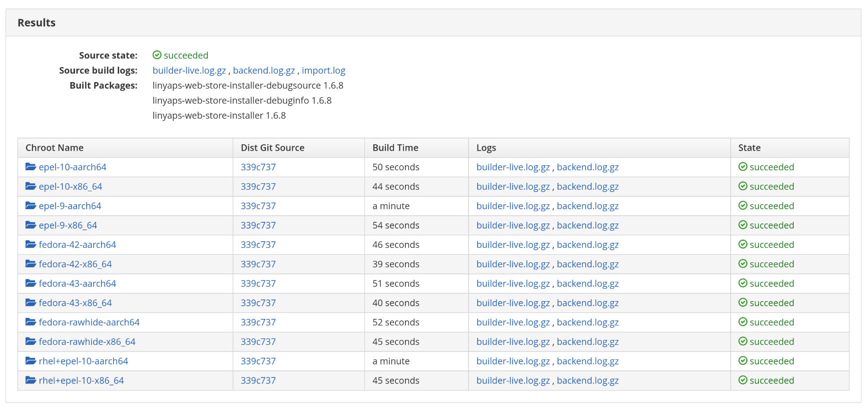
Task: Click the folder icon for fedora-42-aarch64
Action: click(31, 244)
